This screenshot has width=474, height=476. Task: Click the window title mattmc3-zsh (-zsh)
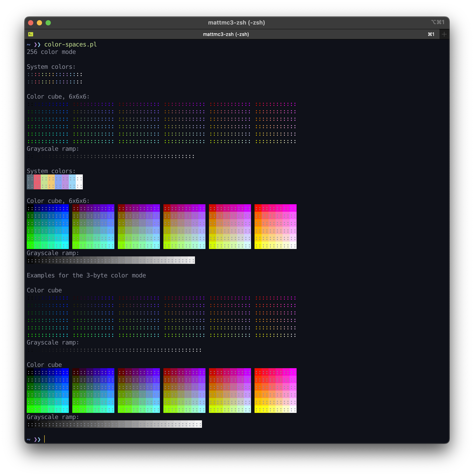(236, 23)
